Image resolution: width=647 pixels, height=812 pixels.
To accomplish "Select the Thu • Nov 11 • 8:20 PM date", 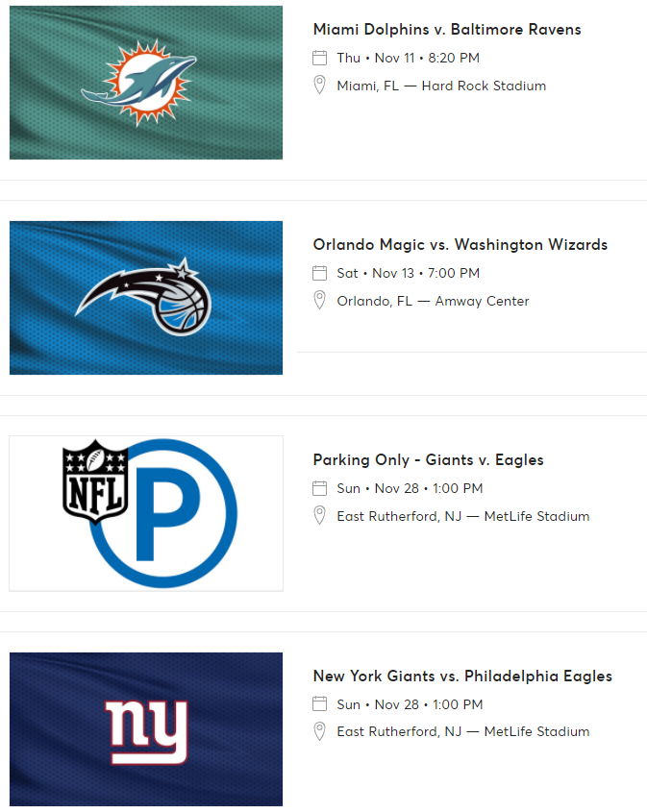I will point(408,58).
